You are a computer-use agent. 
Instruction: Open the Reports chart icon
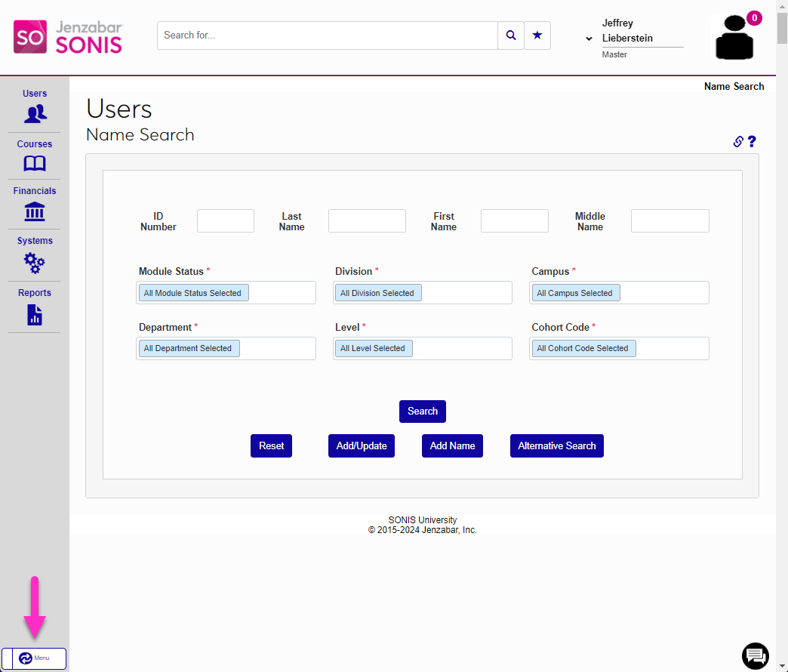click(x=34, y=314)
